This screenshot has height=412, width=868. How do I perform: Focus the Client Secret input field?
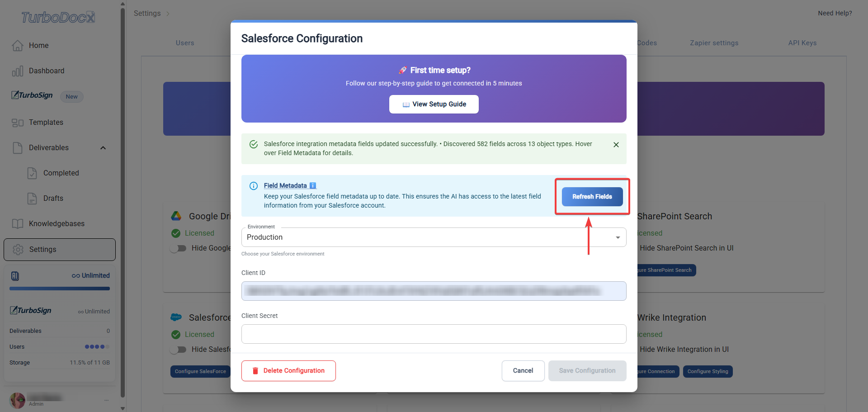[434, 334]
